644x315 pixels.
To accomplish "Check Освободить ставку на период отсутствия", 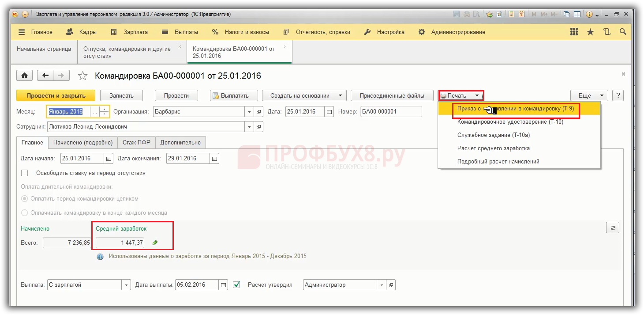I will [x=25, y=173].
